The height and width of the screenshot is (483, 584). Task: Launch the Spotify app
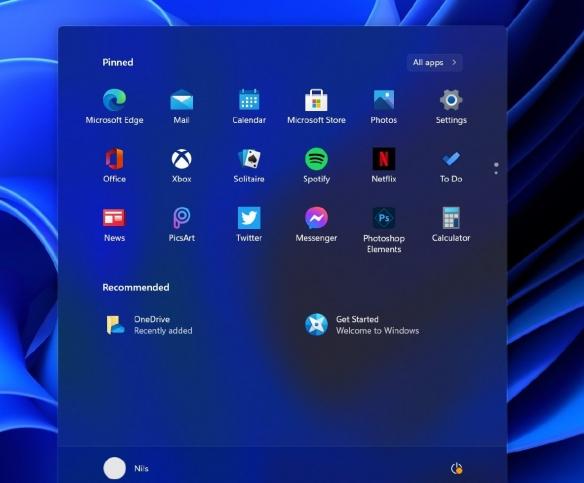coord(316,165)
